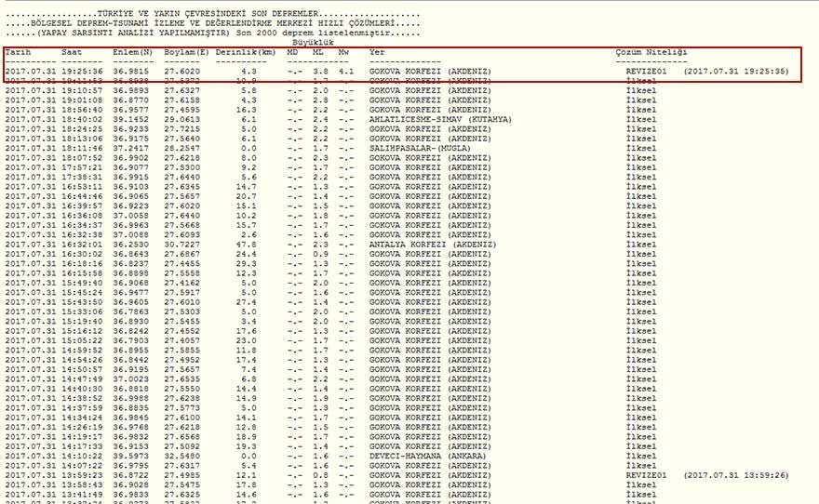Select the Boylam(E) column header
Screen dimensions: 819x504
[x=187, y=53]
